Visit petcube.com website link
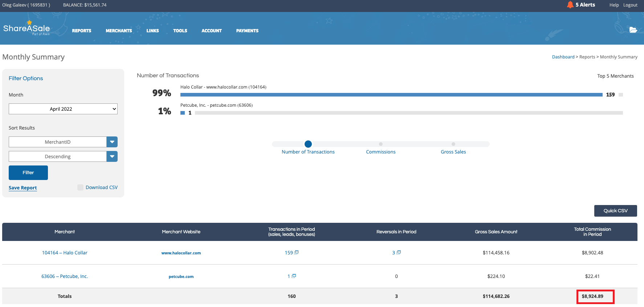Screen dimensions: 644x307 pyautogui.click(x=181, y=277)
